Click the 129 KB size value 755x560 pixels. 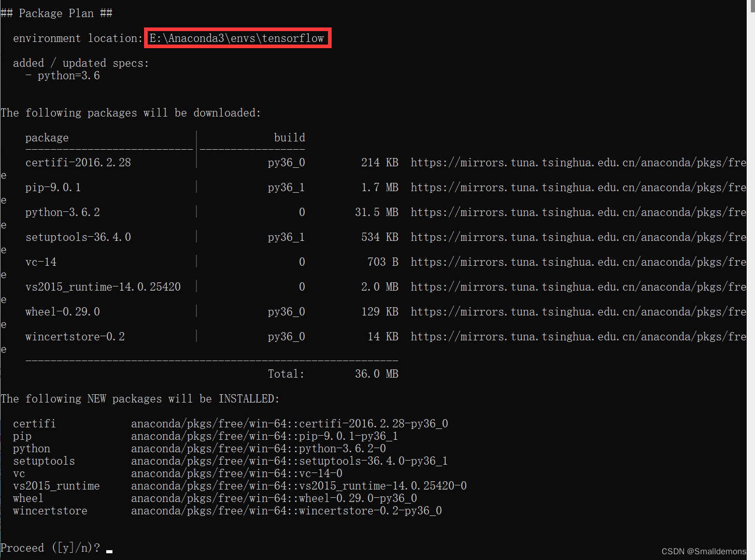[380, 312]
